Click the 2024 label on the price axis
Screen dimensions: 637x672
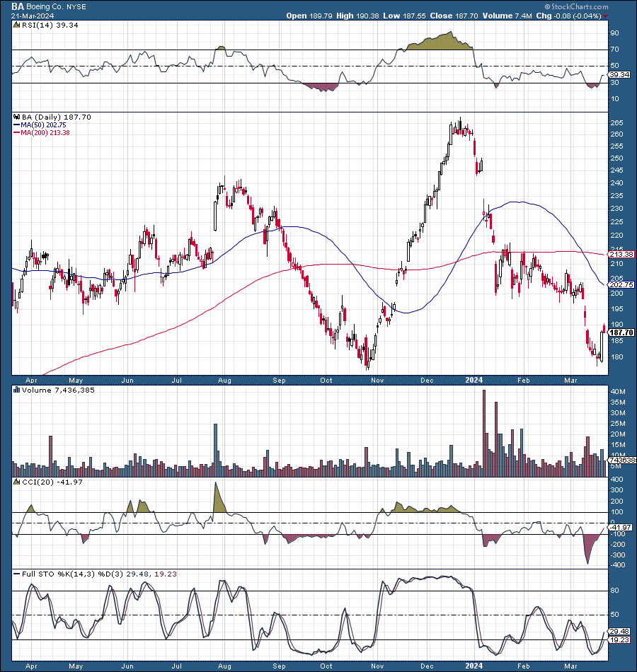[x=474, y=380]
